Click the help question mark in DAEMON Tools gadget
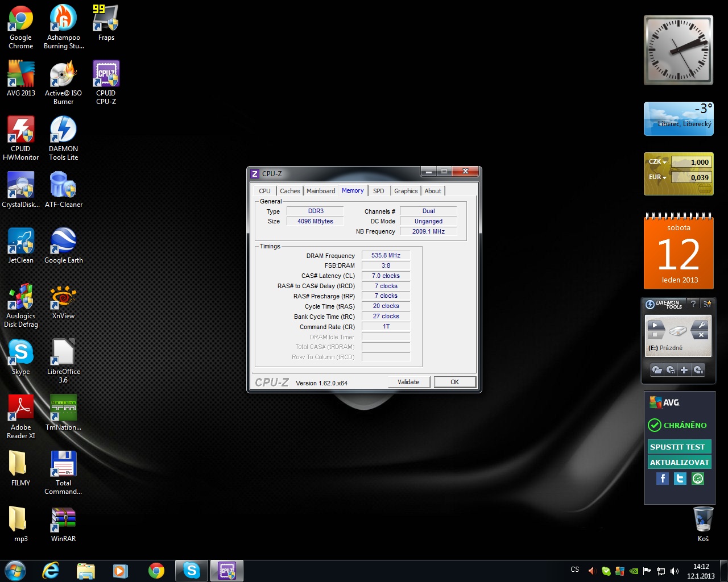 (693, 304)
